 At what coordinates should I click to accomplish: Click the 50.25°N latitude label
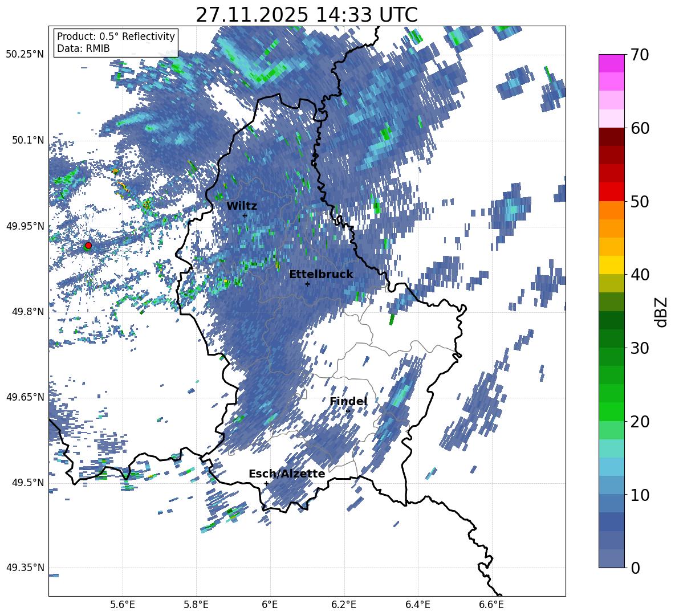pos(25,54)
